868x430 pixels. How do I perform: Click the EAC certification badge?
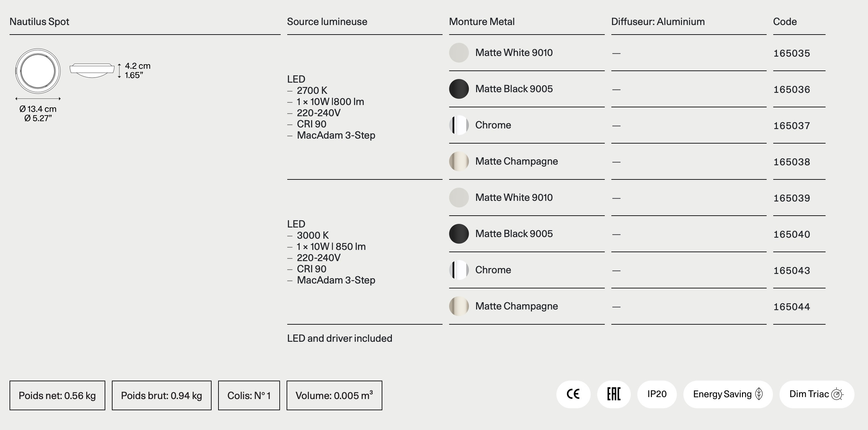(x=614, y=394)
